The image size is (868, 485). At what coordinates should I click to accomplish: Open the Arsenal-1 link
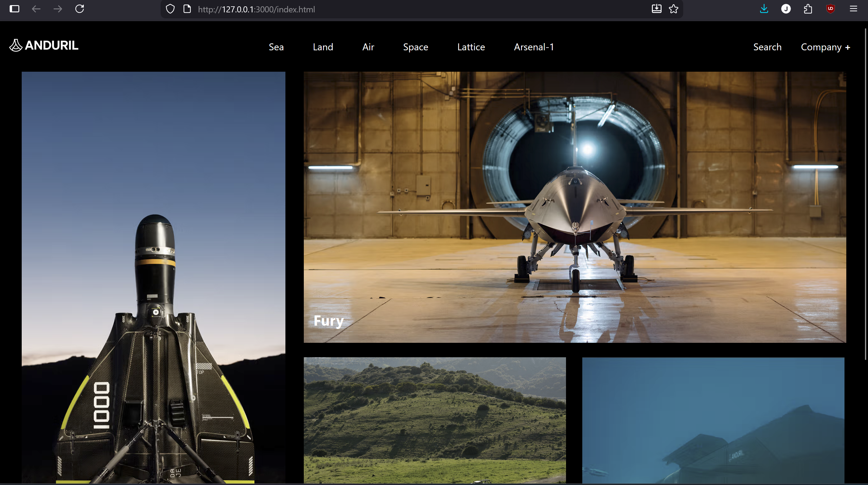point(534,47)
